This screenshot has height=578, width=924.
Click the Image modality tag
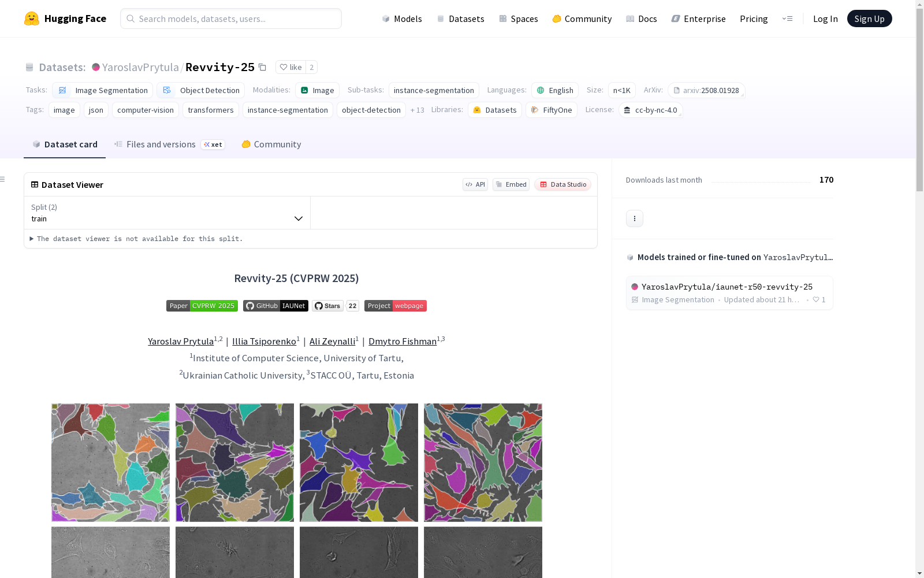tap(317, 90)
